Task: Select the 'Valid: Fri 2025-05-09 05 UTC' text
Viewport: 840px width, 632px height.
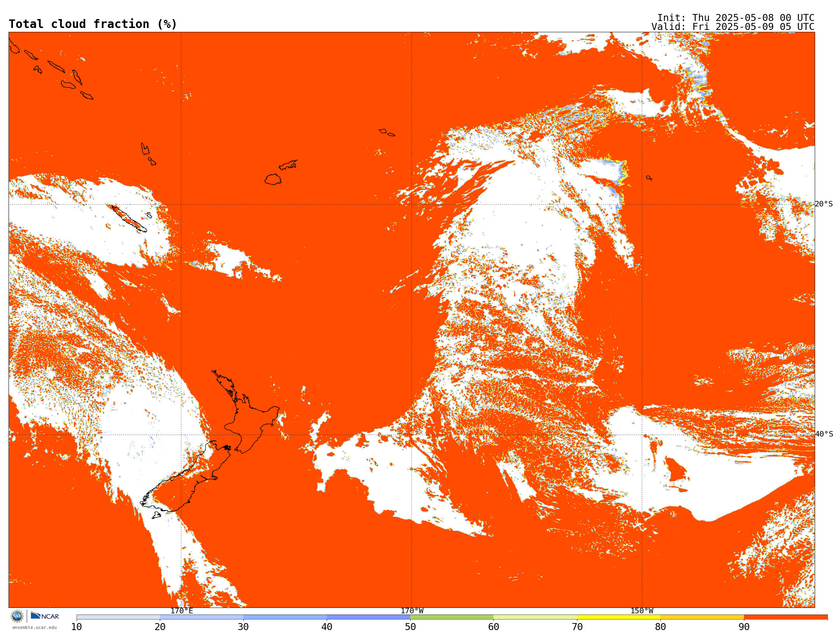Action: coord(733,27)
